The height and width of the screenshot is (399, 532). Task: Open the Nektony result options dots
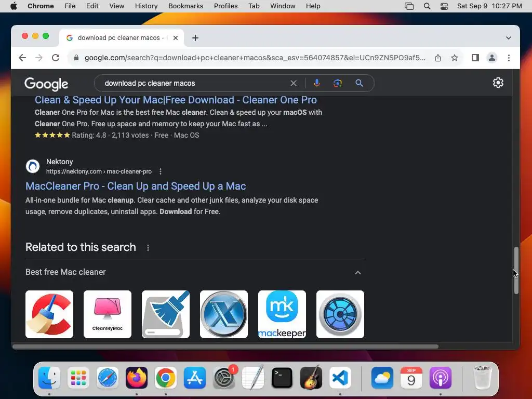point(161,171)
